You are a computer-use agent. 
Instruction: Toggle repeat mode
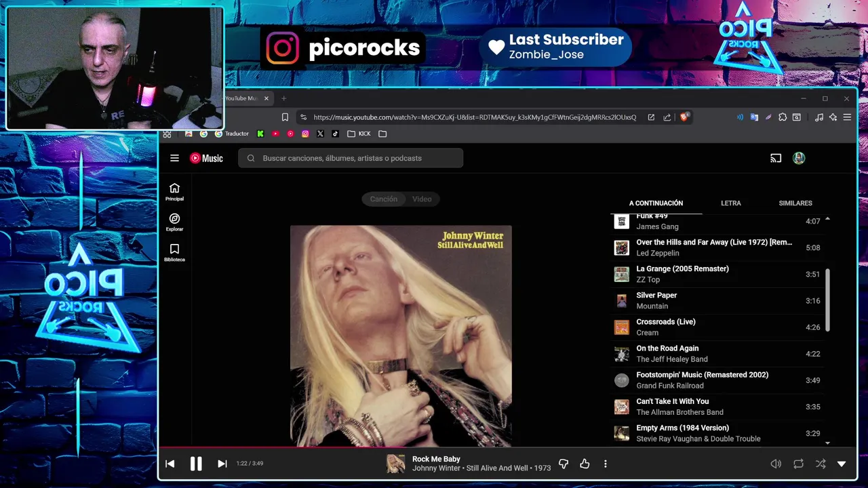798,464
